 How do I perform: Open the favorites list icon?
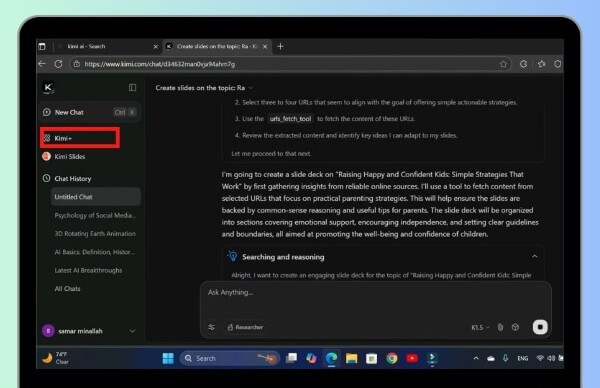tap(542, 64)
